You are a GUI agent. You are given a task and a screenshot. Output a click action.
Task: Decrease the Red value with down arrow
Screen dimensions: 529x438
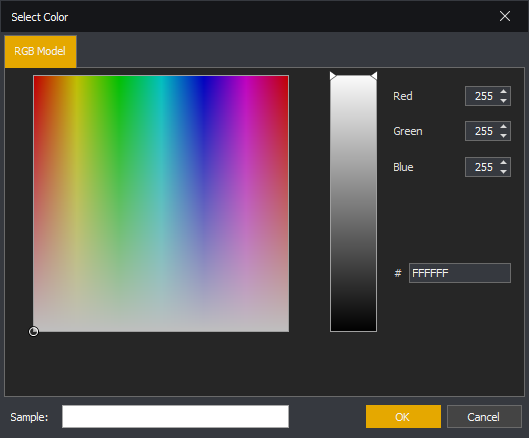coord(503,101)
